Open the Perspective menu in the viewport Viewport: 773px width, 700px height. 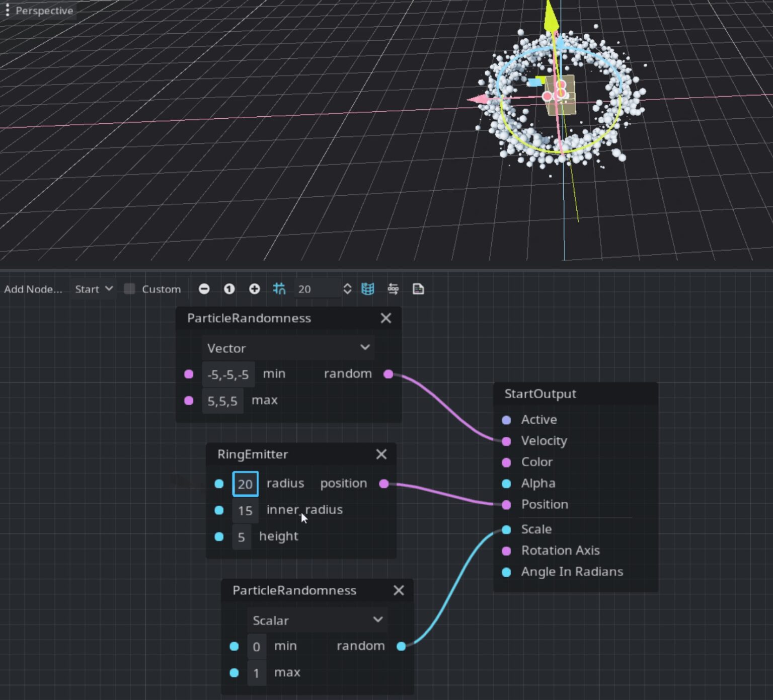(45, 10)
